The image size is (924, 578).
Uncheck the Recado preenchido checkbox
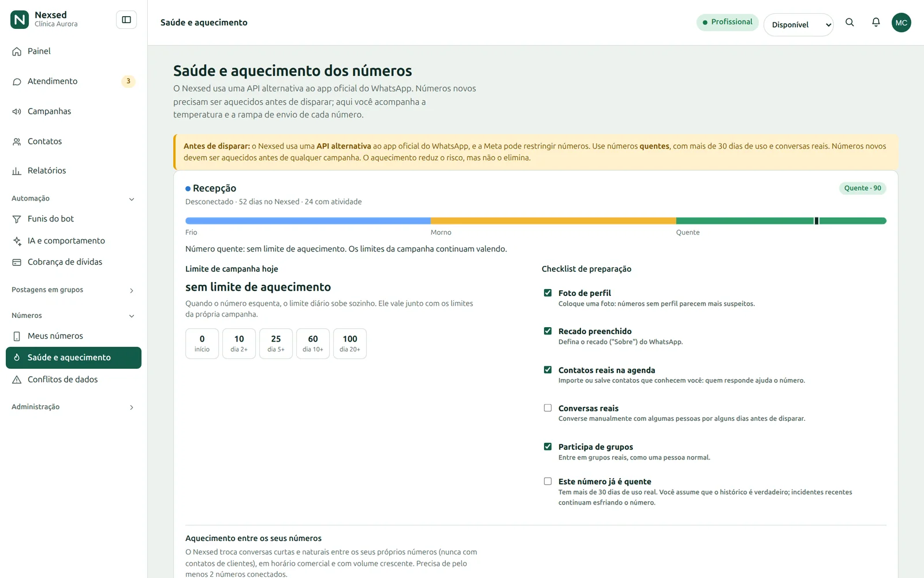547,331
